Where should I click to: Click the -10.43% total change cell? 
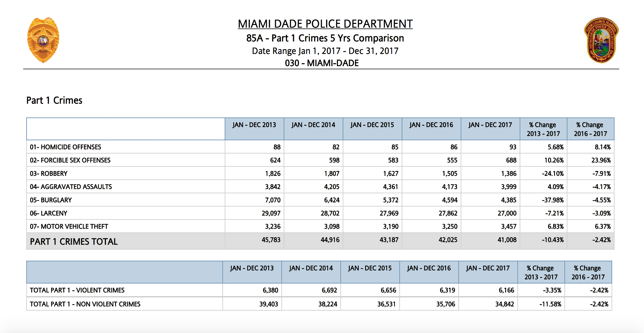pos(553,240)
